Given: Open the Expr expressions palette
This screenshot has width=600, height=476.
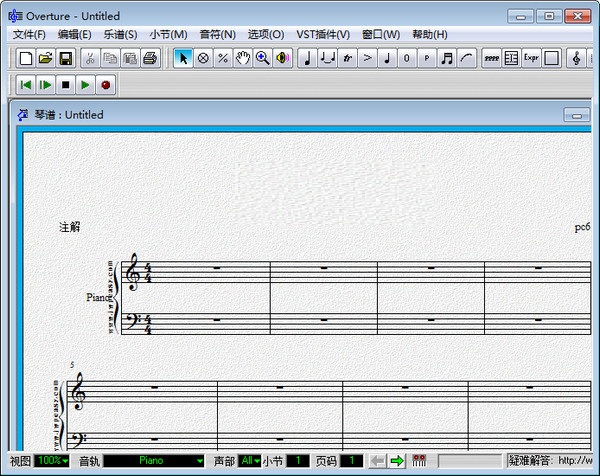Looking at the screenshot, I should tap(532, 59).
